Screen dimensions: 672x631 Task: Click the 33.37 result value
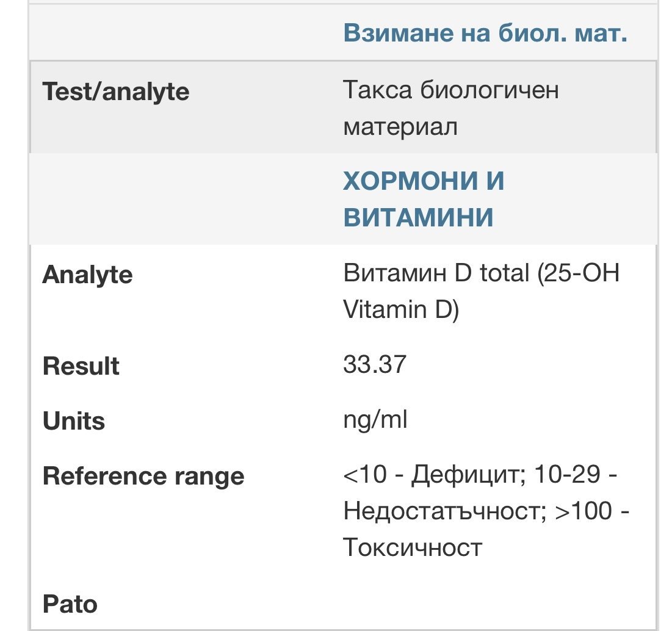pyautogui.click(x=374, y=365)
